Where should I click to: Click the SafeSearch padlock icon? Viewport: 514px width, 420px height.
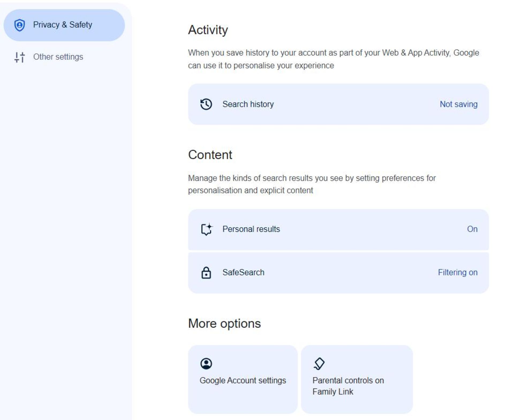[206, 273]
